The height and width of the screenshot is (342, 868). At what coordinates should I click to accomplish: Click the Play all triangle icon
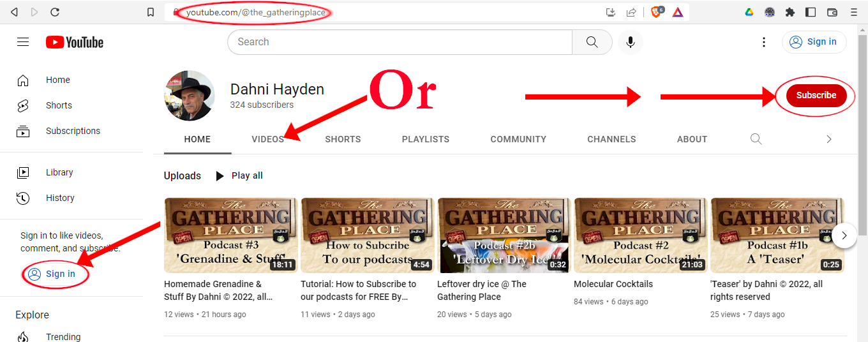(x=220, y=176)
